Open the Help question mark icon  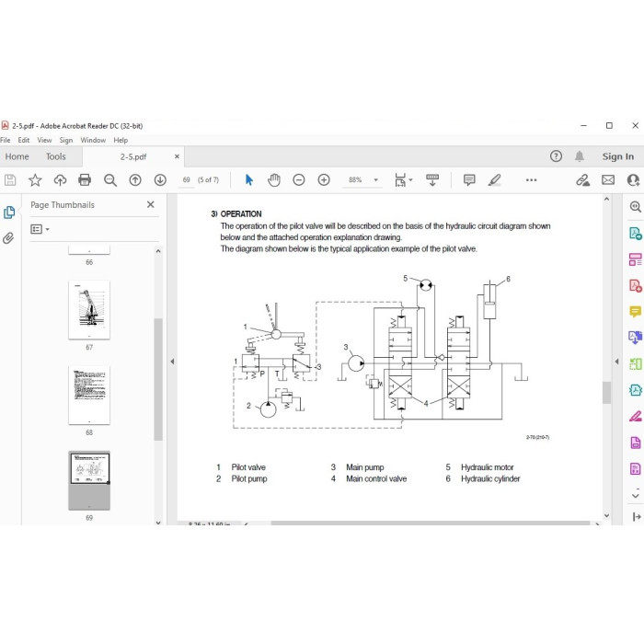(x=556, y=156)
